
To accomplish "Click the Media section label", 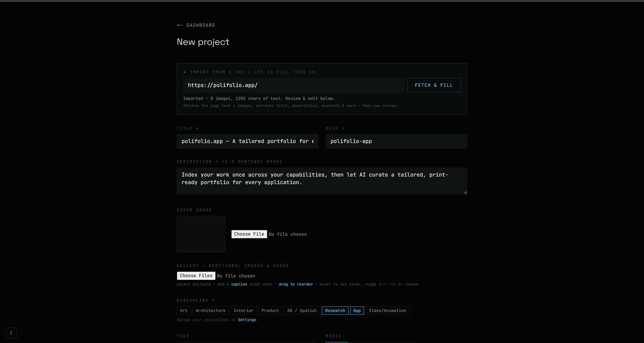I will 333,336.
